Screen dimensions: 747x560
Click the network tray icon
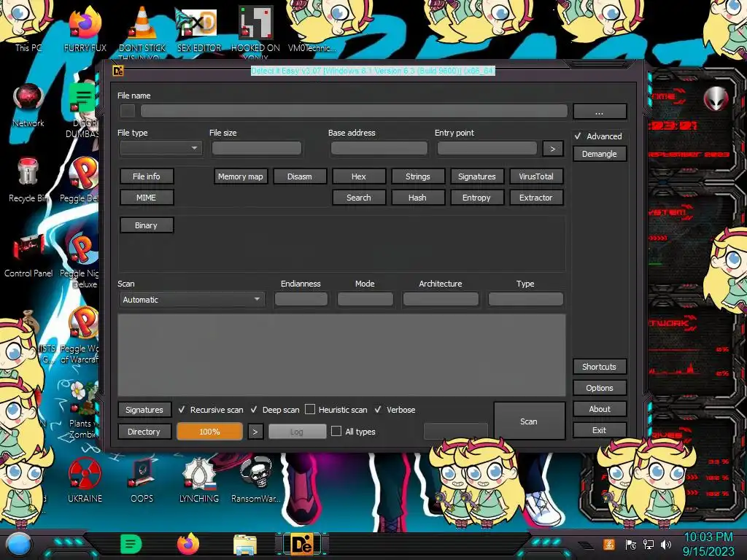click(x=649, y=544)
